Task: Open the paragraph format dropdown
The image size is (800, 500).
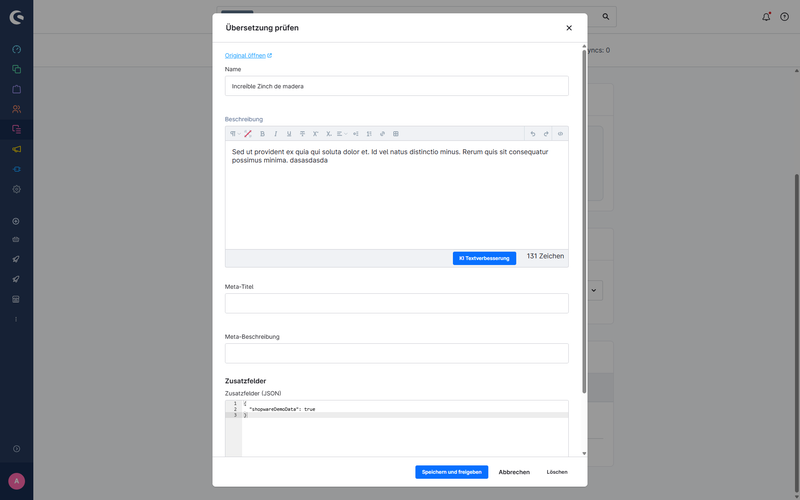Action: coord(235,134)
